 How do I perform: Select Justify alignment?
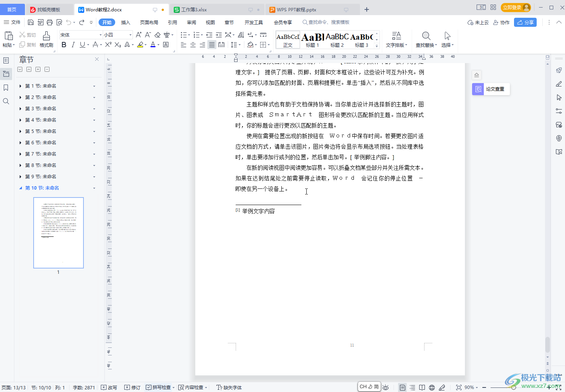point(212,45)
